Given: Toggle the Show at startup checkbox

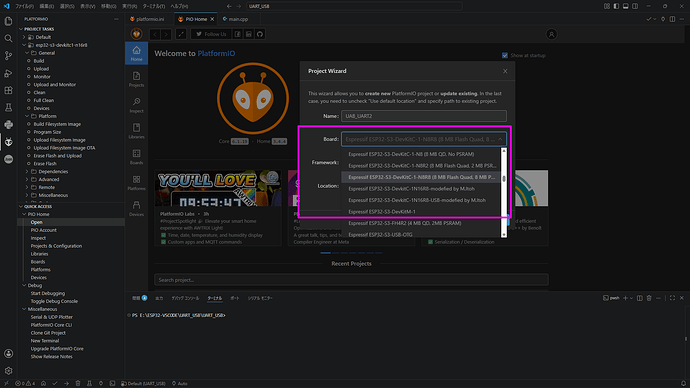Looking at the screenshot, I should coord(505,55).
